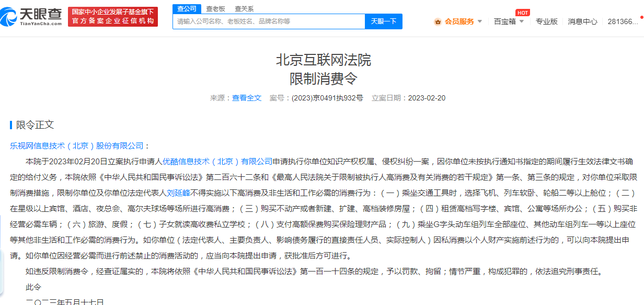Click the 限制消费令 heading

[324, 79]
